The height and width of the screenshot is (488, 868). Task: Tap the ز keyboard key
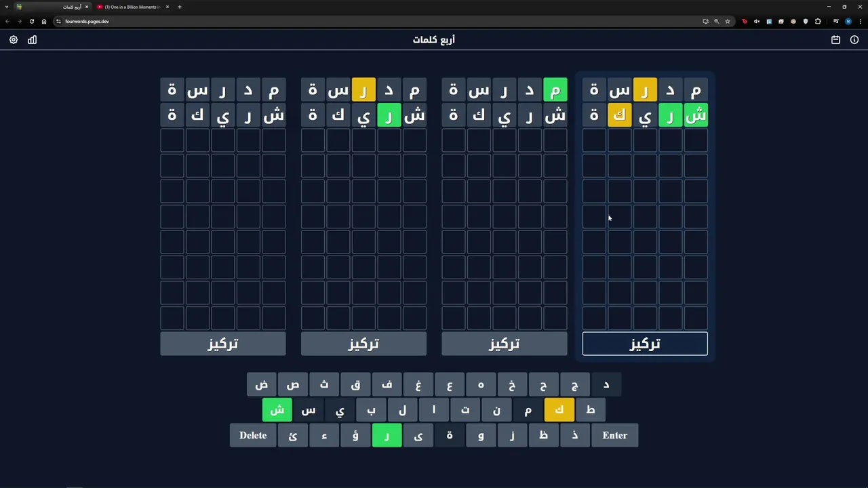[x=512, y=435]
